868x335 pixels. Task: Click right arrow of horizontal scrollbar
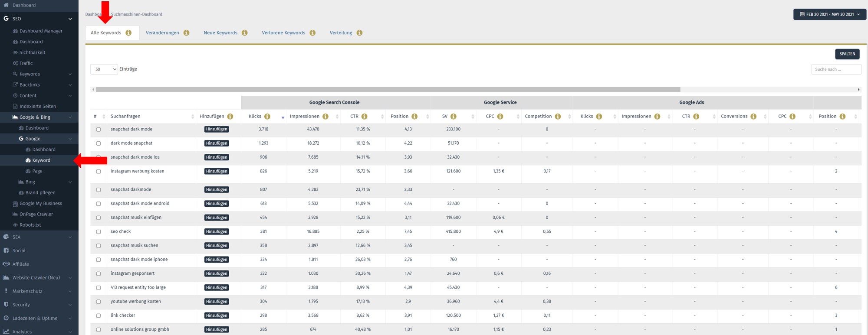(x=858, y=90)
